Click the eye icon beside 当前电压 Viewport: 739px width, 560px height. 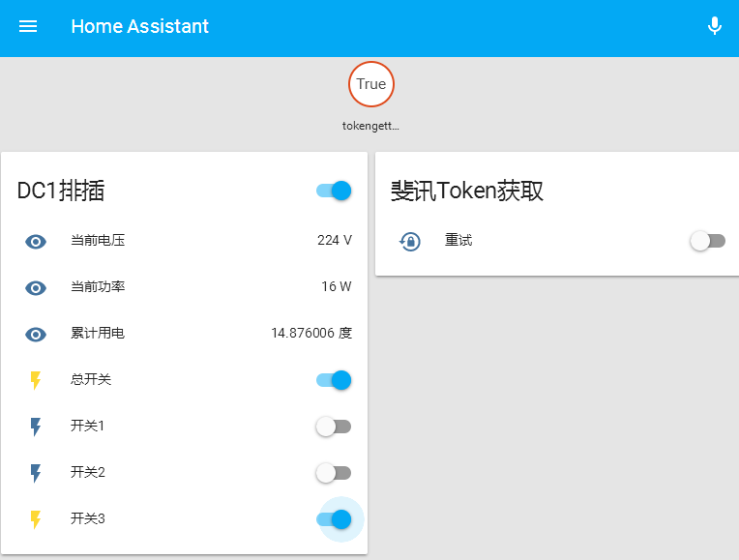(x=36, y=242)
